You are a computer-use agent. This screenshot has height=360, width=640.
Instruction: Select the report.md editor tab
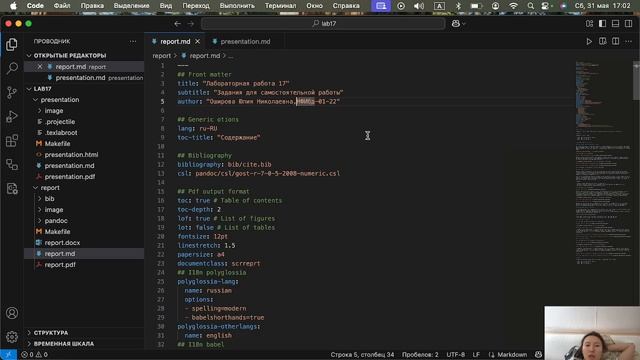175,42
